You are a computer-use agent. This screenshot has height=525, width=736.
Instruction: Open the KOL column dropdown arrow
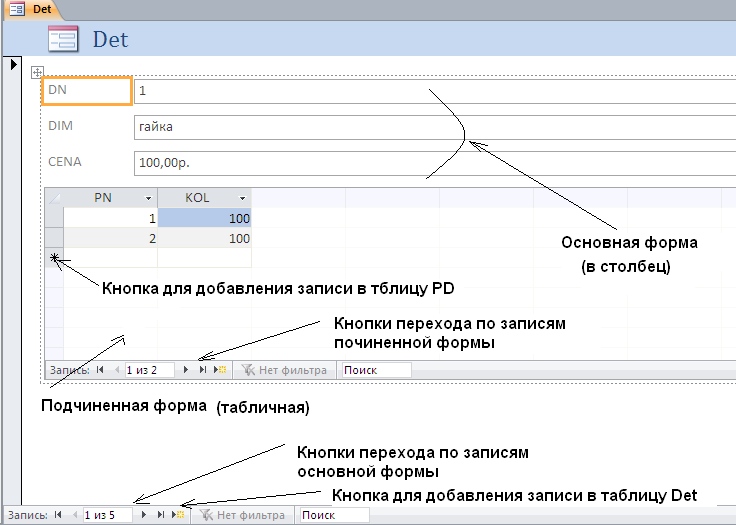[x=242, y=199]
